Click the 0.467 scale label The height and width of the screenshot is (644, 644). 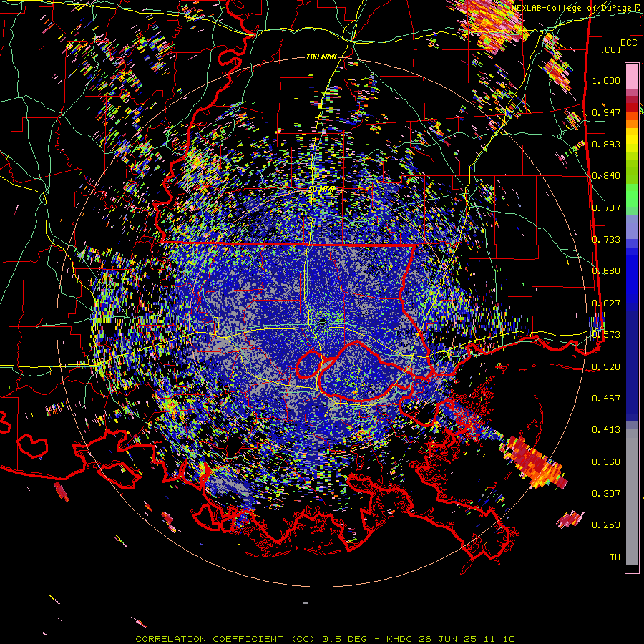pyautogui.click(x=606, y=398)
